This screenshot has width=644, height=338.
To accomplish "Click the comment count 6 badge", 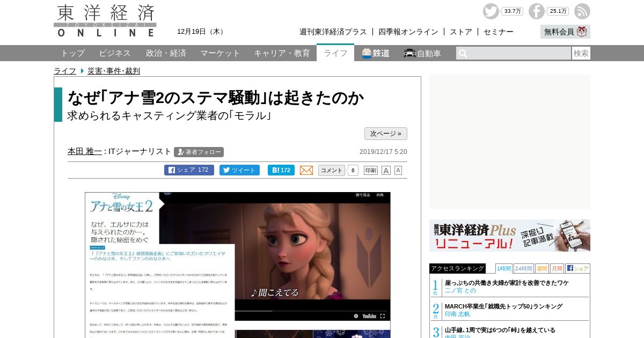I will coord(353,171).
